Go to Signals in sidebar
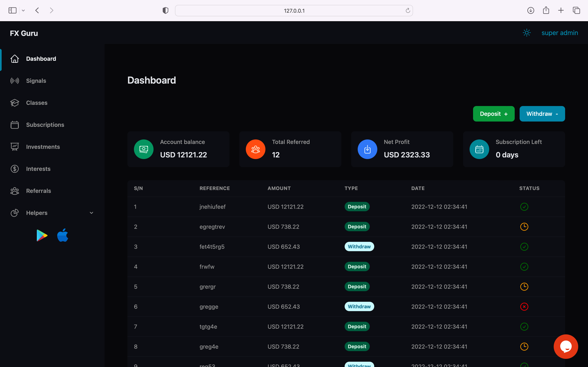588x367 pixels. [36, 81]
